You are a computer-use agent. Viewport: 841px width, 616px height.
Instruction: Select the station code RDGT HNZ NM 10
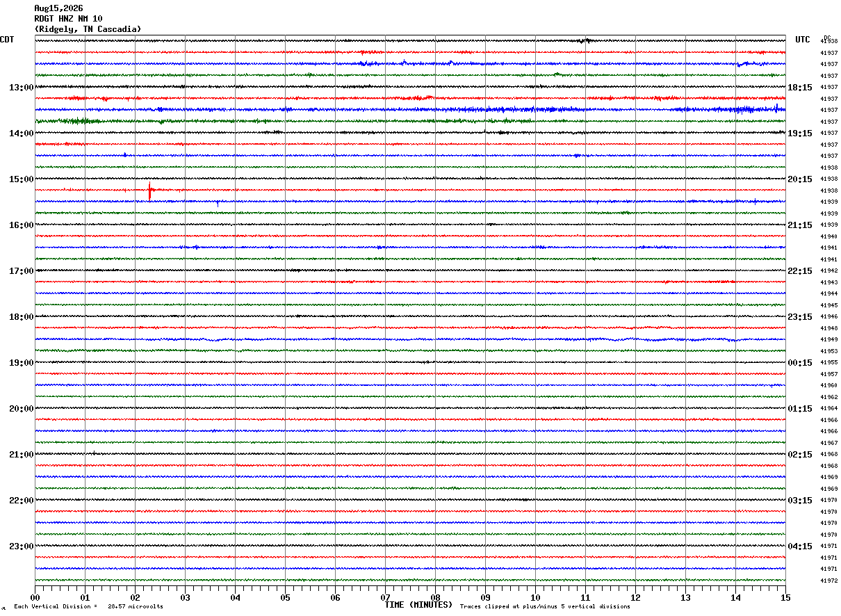[x=69, y=19]
